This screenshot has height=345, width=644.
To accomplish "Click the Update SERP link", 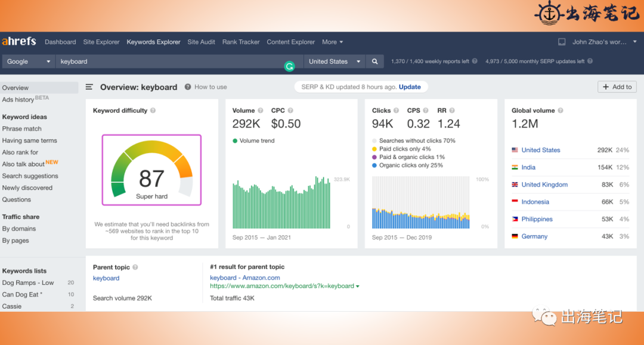I will tap(410, 87).
